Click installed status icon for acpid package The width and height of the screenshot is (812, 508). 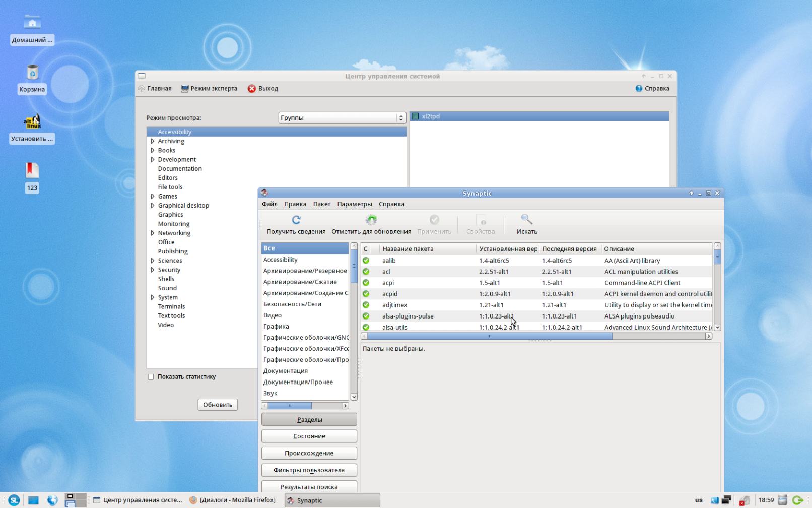(366, 294)
